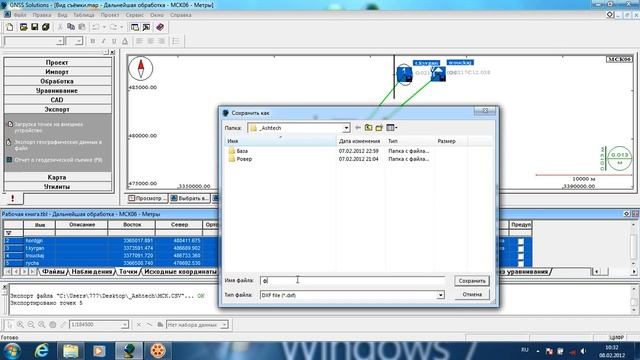This screenshot has width=640, height=360.
Task: Click the compass rose on the map
Action: click(x=141, y=68)
